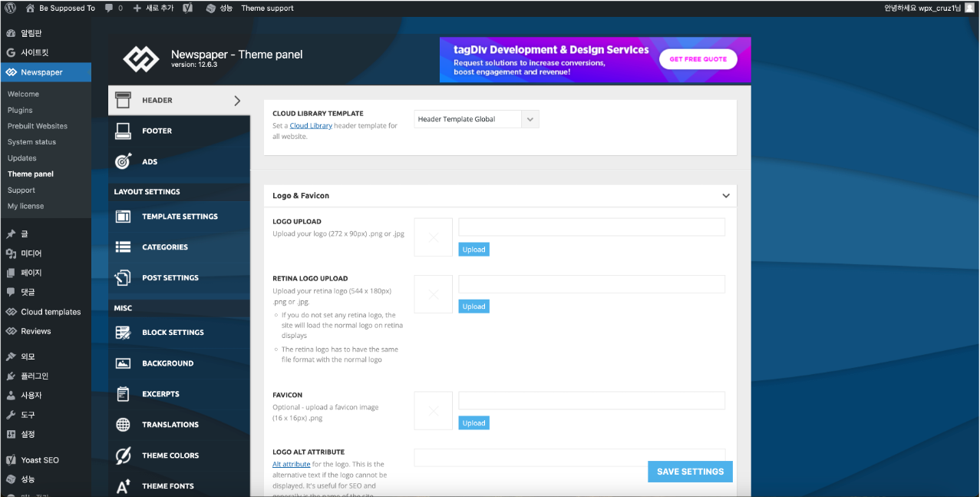The height and width of the screenshot is (497, 980).
Task: Open Prebuilt Websites submenu item
Action: (x=38, y=126)
